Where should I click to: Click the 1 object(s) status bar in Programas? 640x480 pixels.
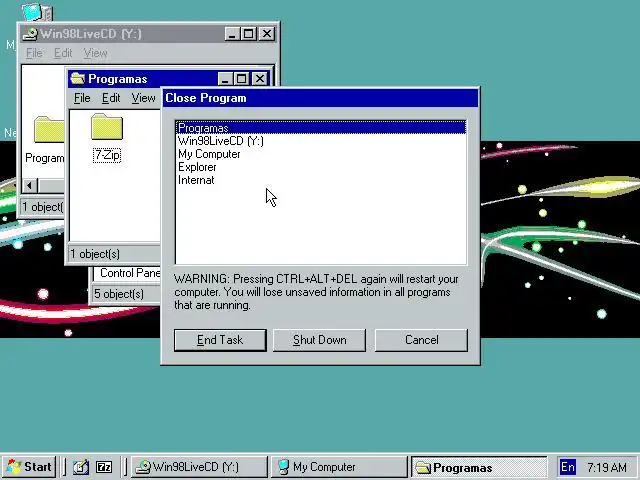[x=115, y=254]
